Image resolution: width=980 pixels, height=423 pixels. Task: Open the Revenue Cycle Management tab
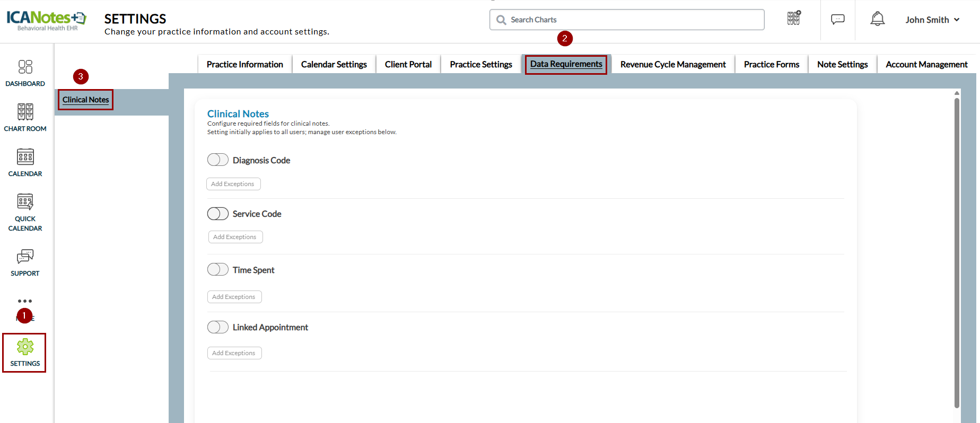click(x=672, y=64)
